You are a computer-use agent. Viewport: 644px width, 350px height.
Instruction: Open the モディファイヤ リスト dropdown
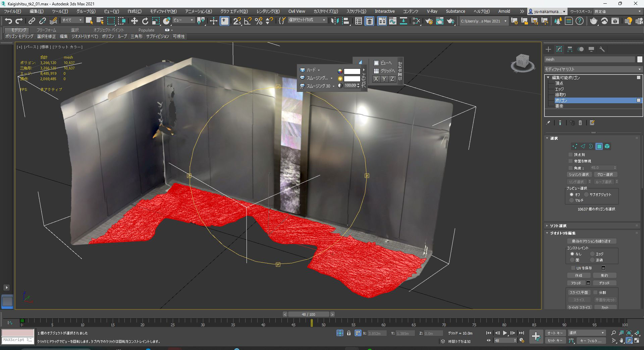pos(593,69)
